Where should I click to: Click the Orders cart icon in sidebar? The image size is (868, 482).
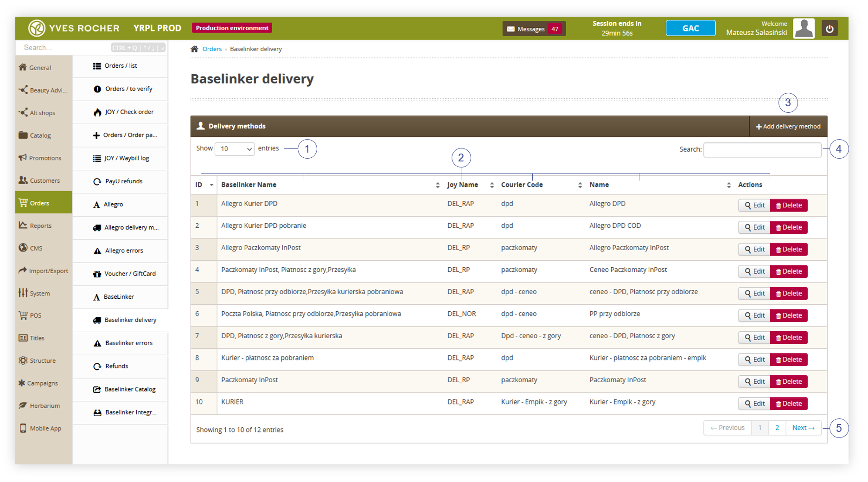(23, 203)
